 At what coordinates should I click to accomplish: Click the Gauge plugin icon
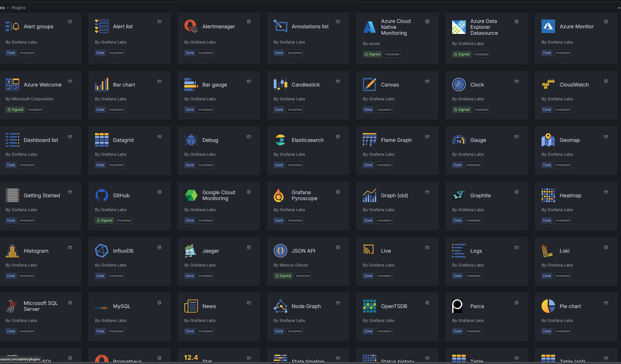point(459,140)
